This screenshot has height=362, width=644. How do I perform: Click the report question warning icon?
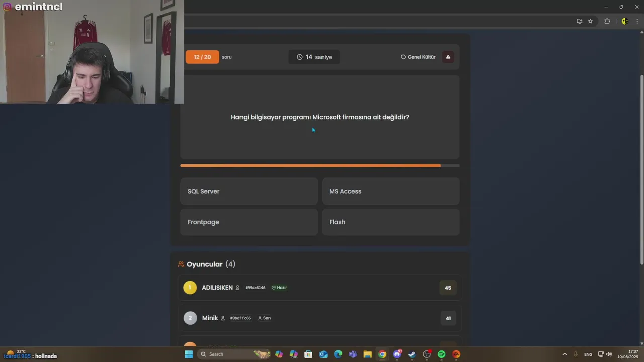click(448, 57)
